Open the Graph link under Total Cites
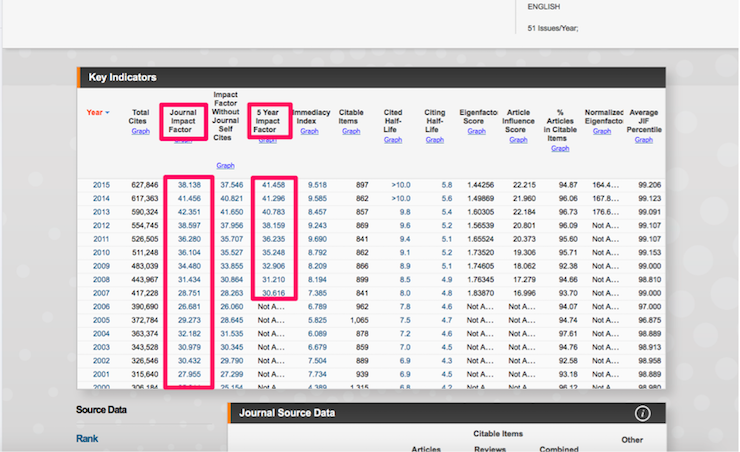 click(140, 131)
